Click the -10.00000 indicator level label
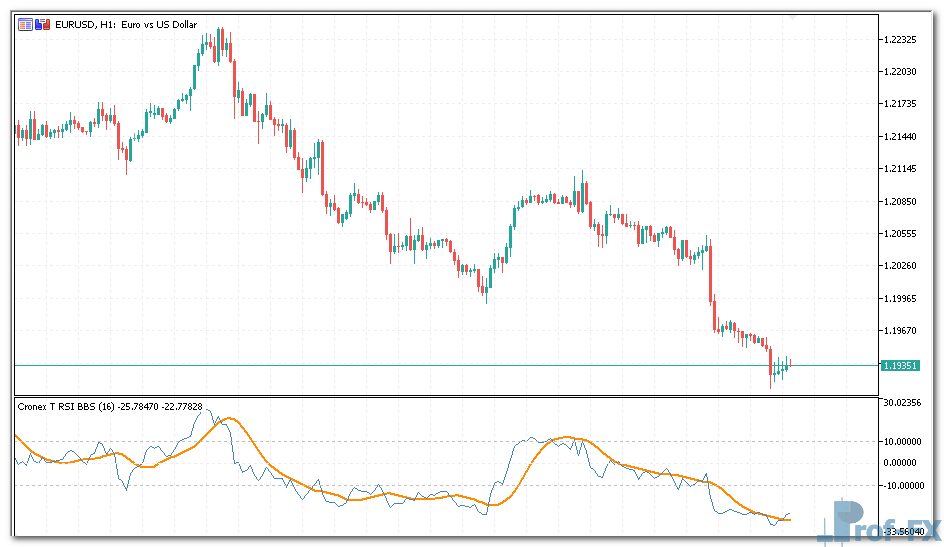Viewport: 944px width, 547px height. (904, 486)
